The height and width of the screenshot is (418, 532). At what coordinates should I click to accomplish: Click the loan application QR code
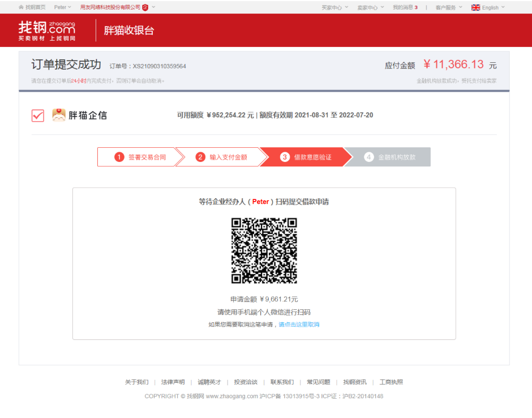click(264, 250)
